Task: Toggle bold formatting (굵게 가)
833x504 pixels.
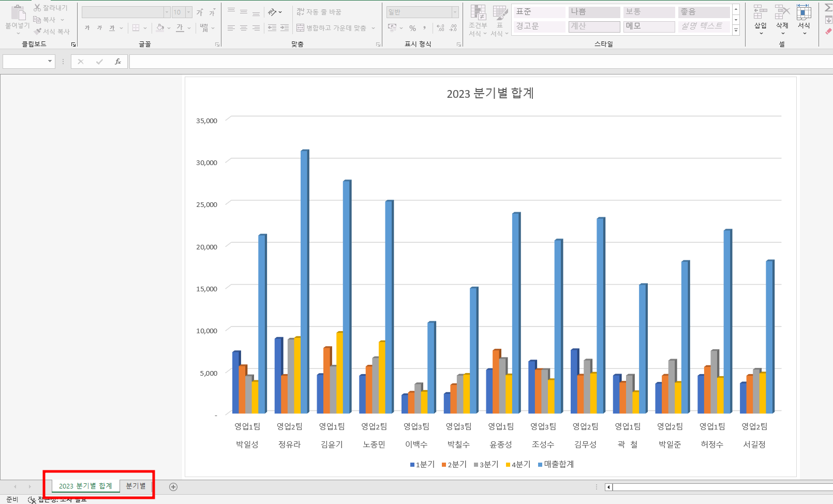Action: coord(87,28)
